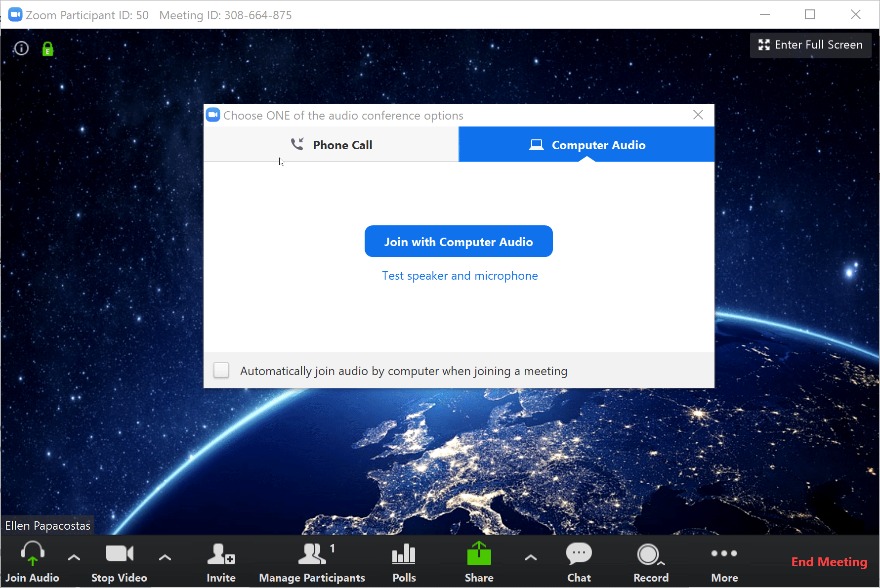The height and width of the screenshot is (588, 880).
Task: Click the Join Audio headphone icon
Action: click(x=33, y=553)
